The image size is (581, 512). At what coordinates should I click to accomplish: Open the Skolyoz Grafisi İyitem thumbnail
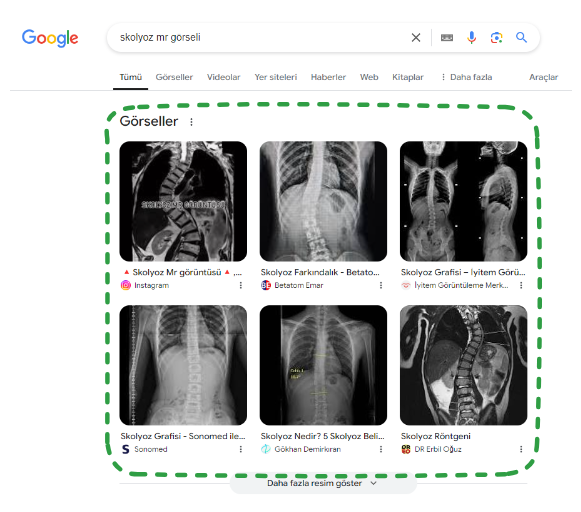tap(464, 201)
